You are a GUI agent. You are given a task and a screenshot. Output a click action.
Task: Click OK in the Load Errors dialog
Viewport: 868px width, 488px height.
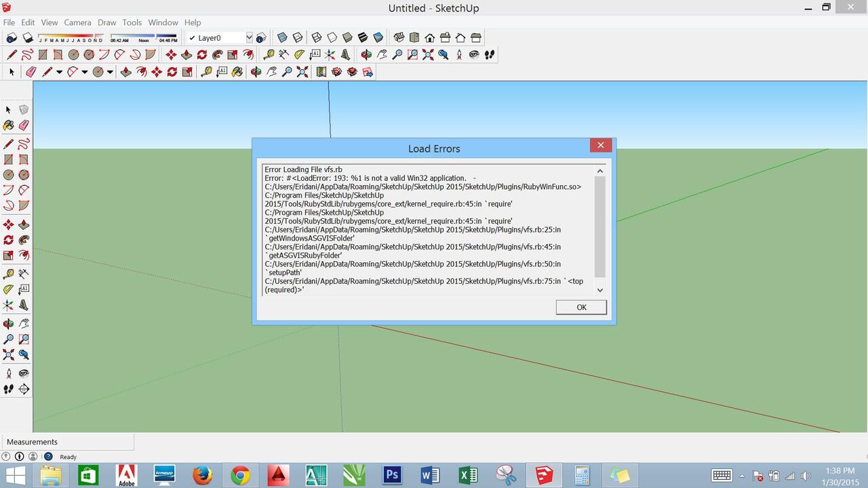pos(581,307)
